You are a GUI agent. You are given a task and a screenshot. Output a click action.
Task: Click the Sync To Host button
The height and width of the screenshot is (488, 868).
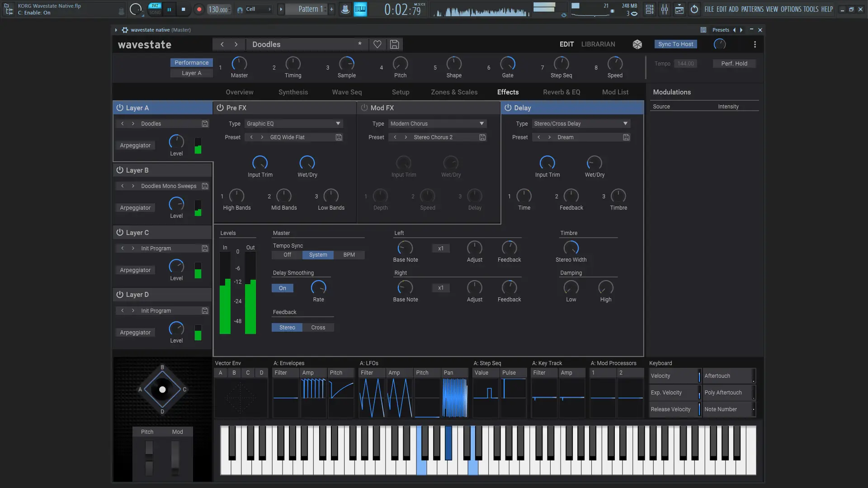click(x=675, y=44)
